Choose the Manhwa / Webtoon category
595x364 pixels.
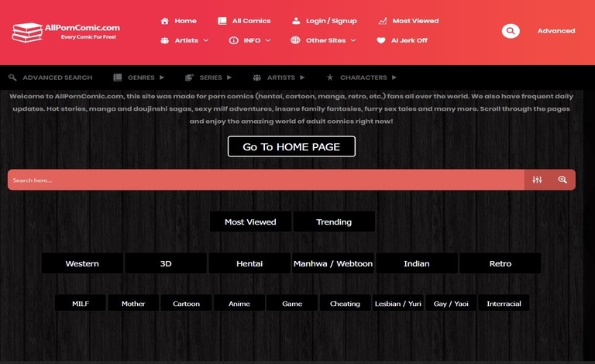point(333,263)
